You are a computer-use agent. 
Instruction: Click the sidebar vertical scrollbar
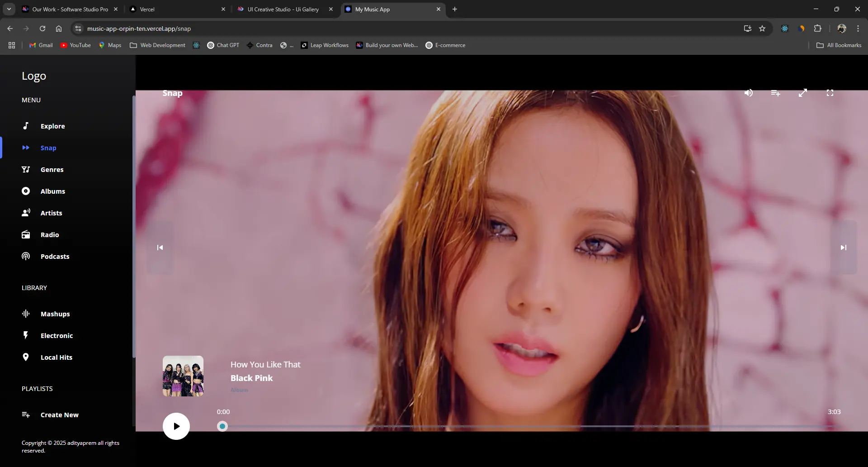coord(134,226)
